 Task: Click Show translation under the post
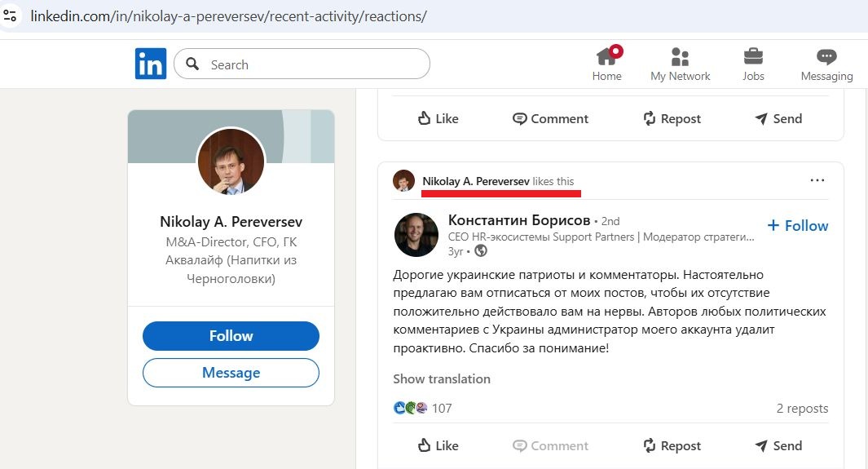coord(442,378)
